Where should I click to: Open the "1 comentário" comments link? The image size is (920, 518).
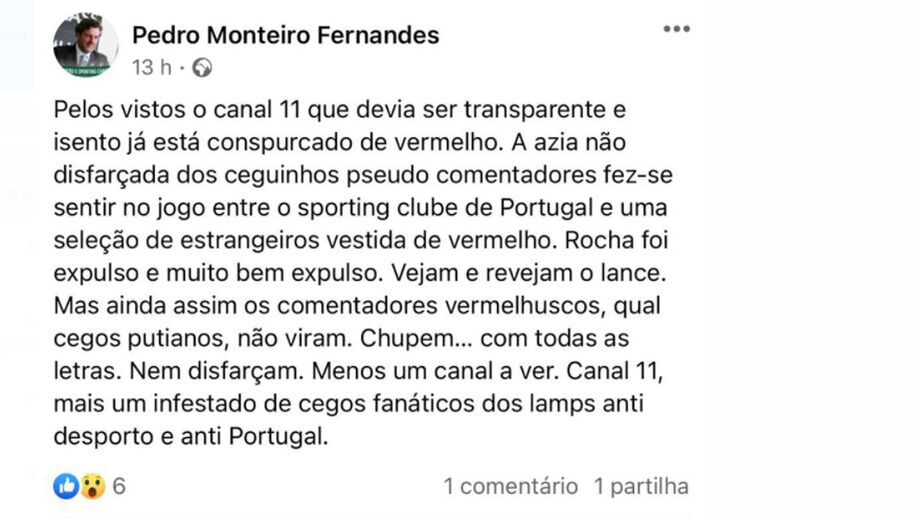pyautogui.click(x=510, y=487)
